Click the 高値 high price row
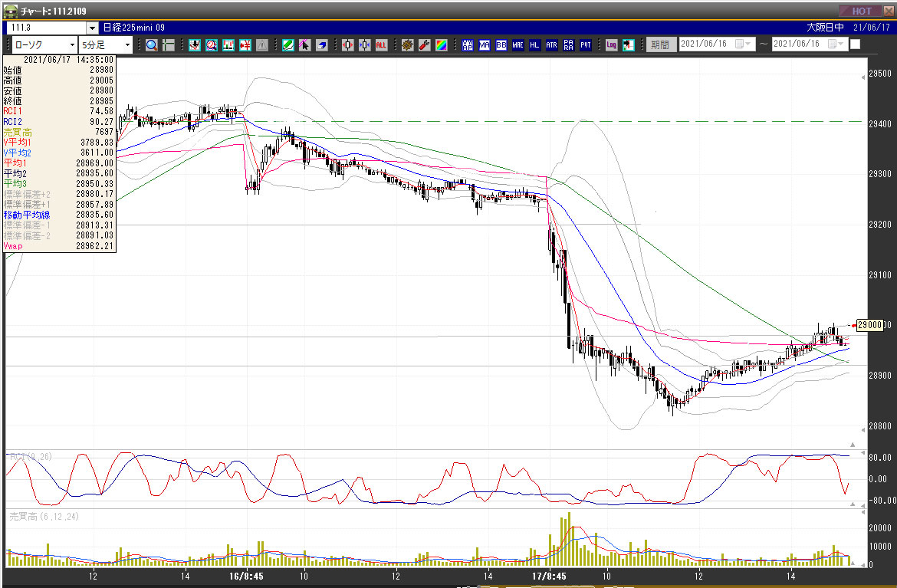The image size is (897, 588). 59,80
